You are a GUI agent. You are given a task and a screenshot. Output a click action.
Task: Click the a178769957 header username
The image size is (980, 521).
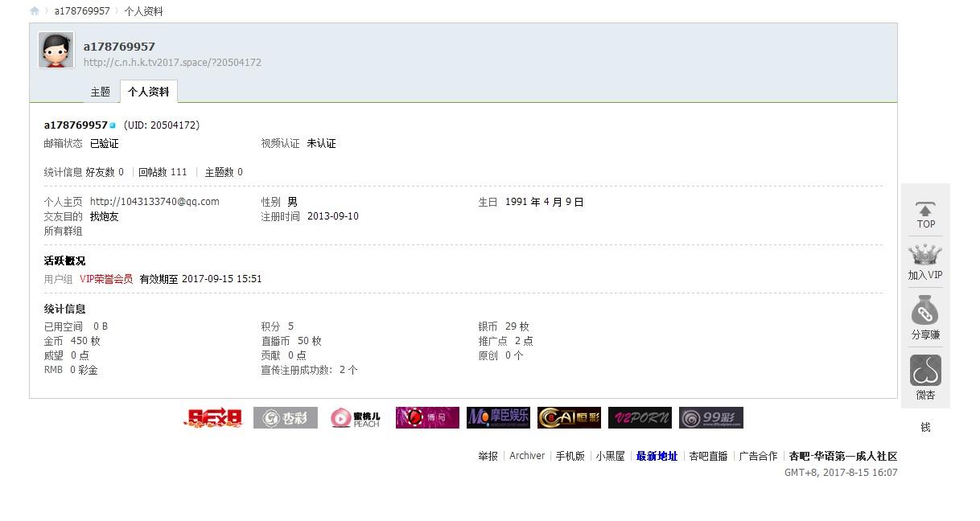pyautogui.click(x=119, y=47)
